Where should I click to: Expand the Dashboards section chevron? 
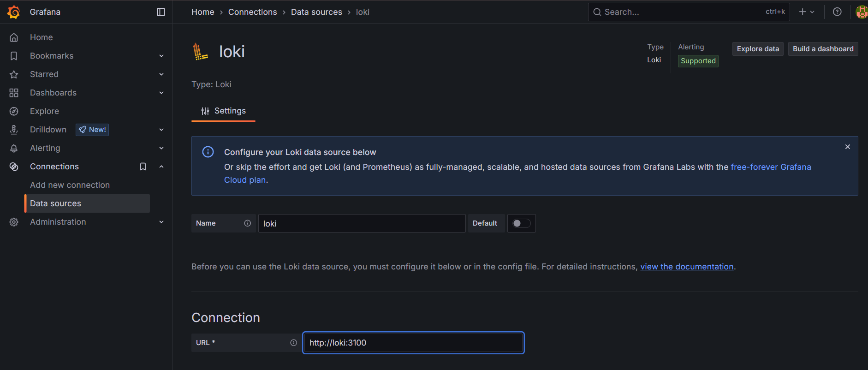tap(161, 93)
